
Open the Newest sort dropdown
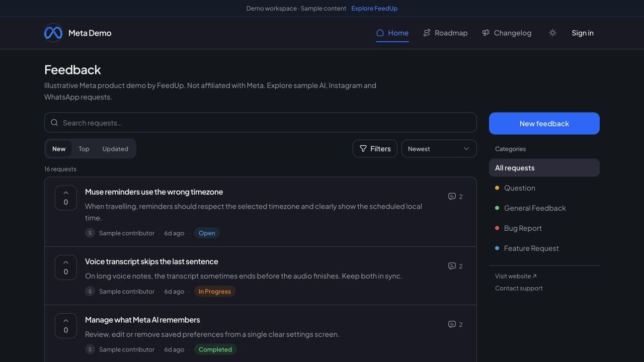(x=439, y=149)
